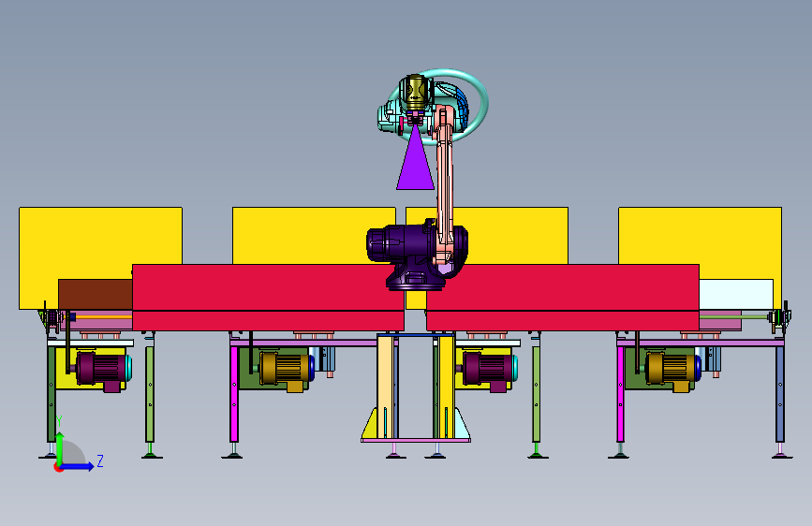Select the brass spray gun head
Viewport: 812px width, 526px height.
coord(415,92)
